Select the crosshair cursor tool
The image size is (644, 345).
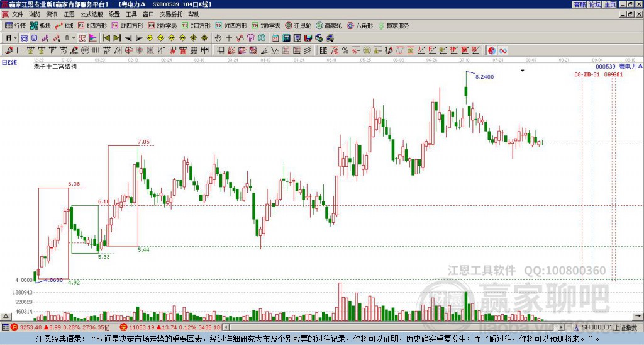229,38
